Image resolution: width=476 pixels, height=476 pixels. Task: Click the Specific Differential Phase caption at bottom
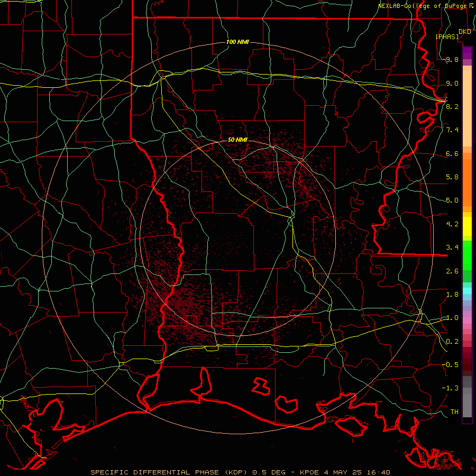(x=240, y=472)
